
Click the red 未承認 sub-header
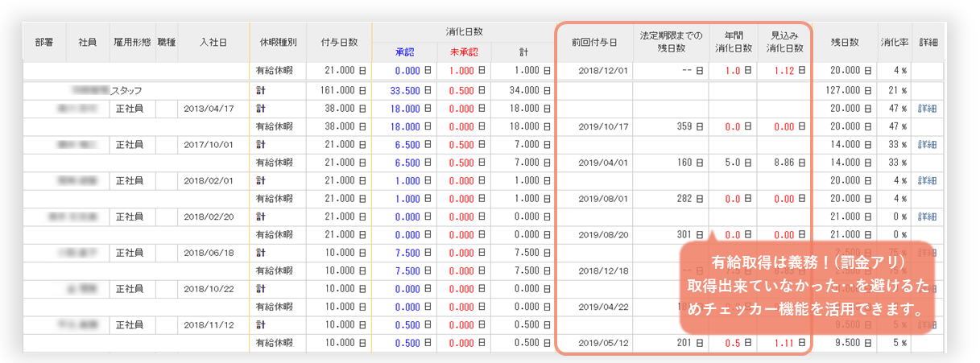point(464,52)
